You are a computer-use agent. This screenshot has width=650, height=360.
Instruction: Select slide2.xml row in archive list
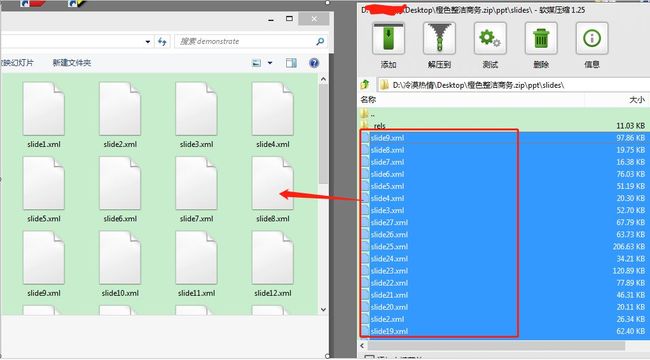pyautogui.click(x=503, y=319)
